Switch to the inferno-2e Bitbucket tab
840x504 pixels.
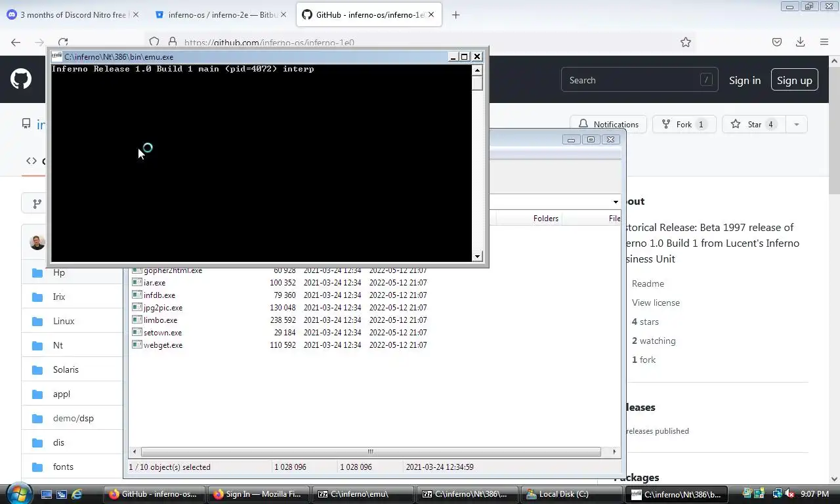tap(221, 14)
